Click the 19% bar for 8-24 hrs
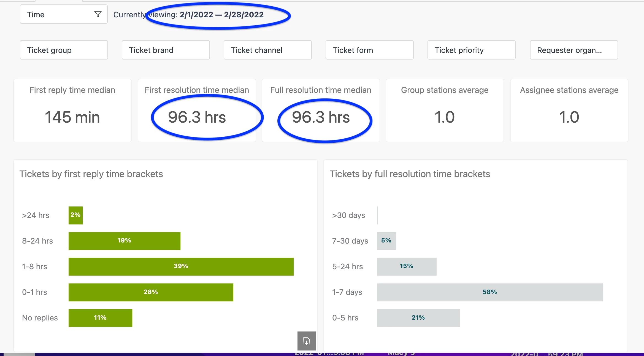The width and height of the screenshot is (644, 356). pyautogui.click(x=124, y=241)
